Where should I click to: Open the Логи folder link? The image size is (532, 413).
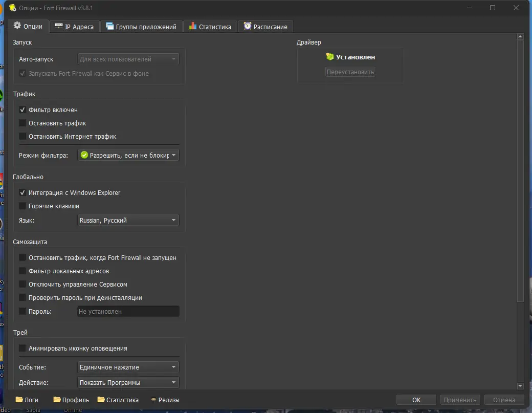coord(27,400)
